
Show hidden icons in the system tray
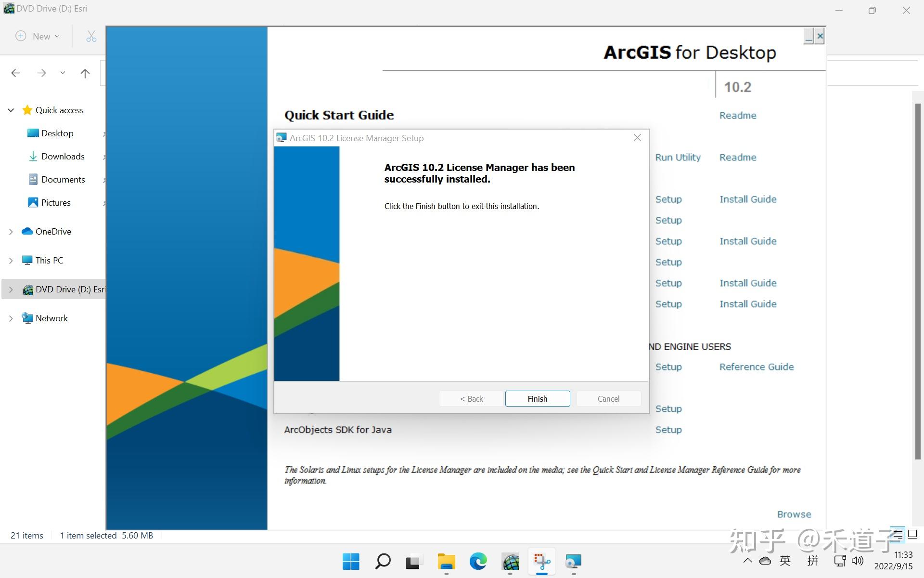[x=747, y=561]
